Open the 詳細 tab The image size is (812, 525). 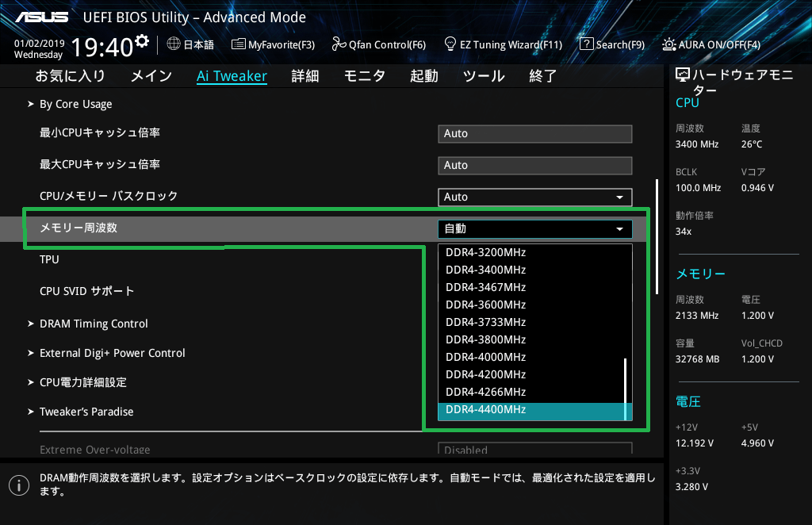tap(305, 76)
